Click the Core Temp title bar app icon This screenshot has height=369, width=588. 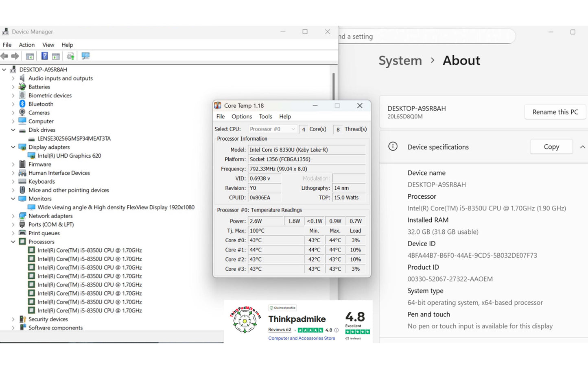[x=218, y=106]
